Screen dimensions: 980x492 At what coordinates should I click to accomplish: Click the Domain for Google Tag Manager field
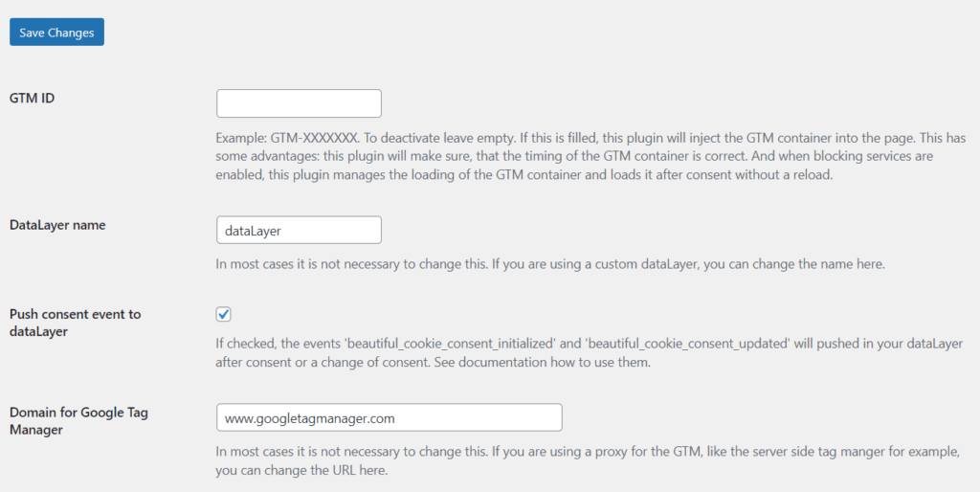point(390,417)
